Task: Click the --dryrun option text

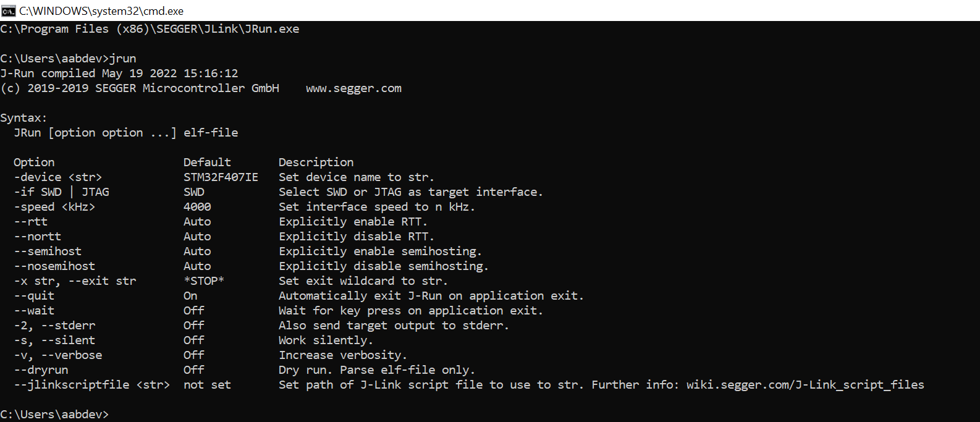Action: click(41, 370)
